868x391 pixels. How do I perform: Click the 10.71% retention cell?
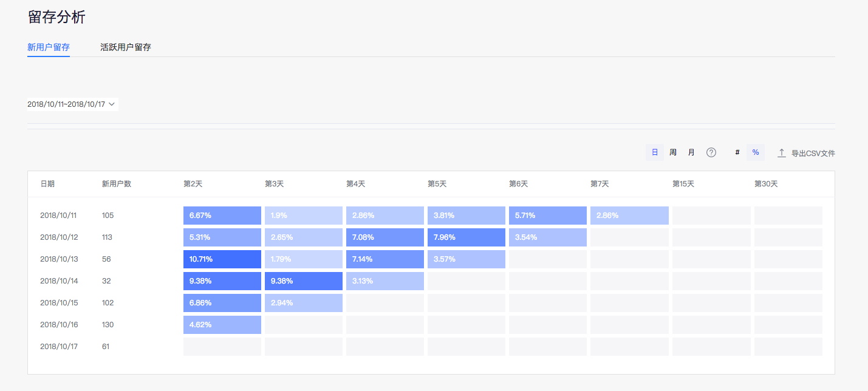(x=222, y=259)
